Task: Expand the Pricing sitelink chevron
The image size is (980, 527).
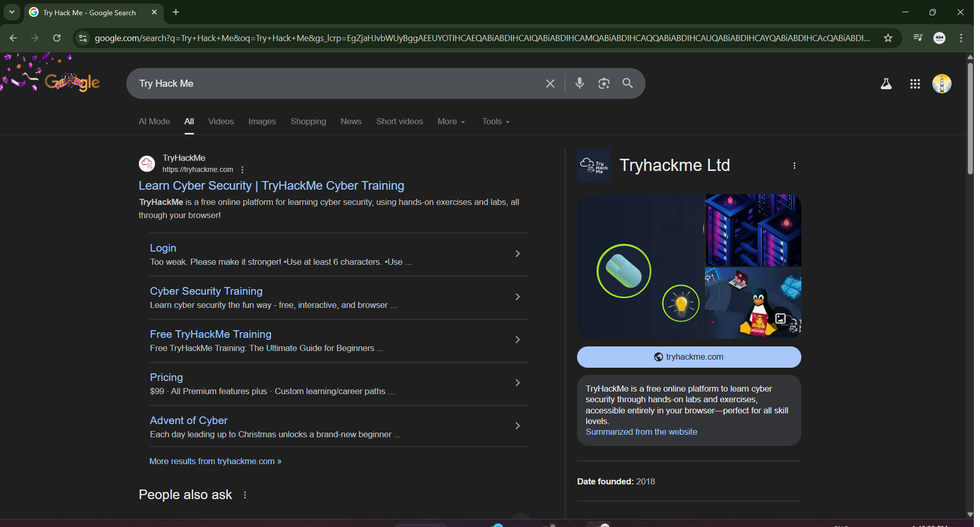Action: pos(518,383)
